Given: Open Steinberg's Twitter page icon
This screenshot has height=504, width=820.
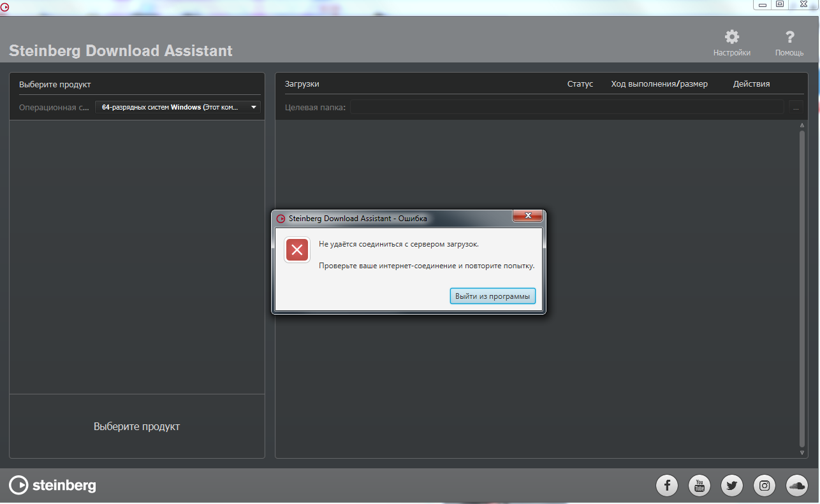Looking at the screenshot, I should tap(732, 486).
